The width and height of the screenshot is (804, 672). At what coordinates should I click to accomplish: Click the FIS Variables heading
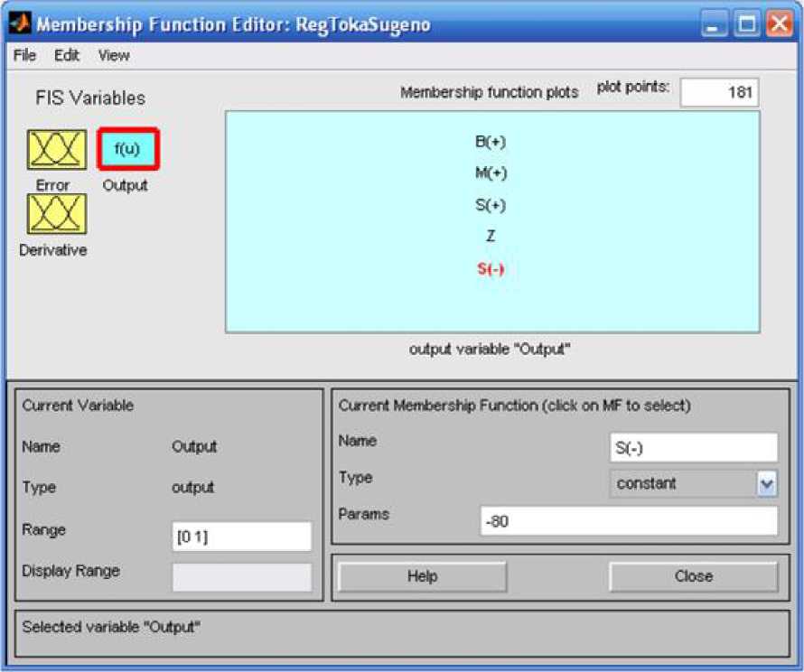tap(90, 98)
